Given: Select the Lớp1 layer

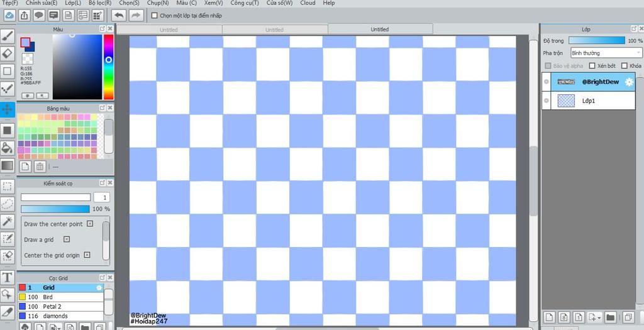Looking at the screenshot, I should click(589, 101).
